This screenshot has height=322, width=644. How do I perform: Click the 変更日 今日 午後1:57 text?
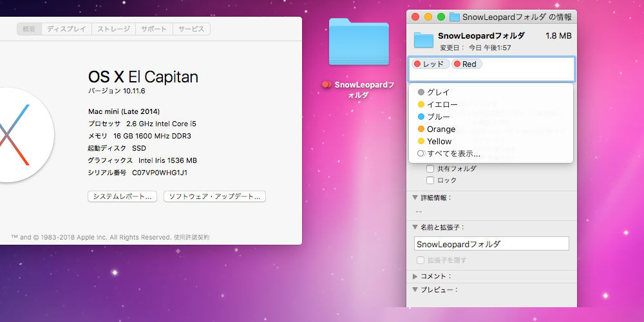pyautogui.click(x=476, y=48)
